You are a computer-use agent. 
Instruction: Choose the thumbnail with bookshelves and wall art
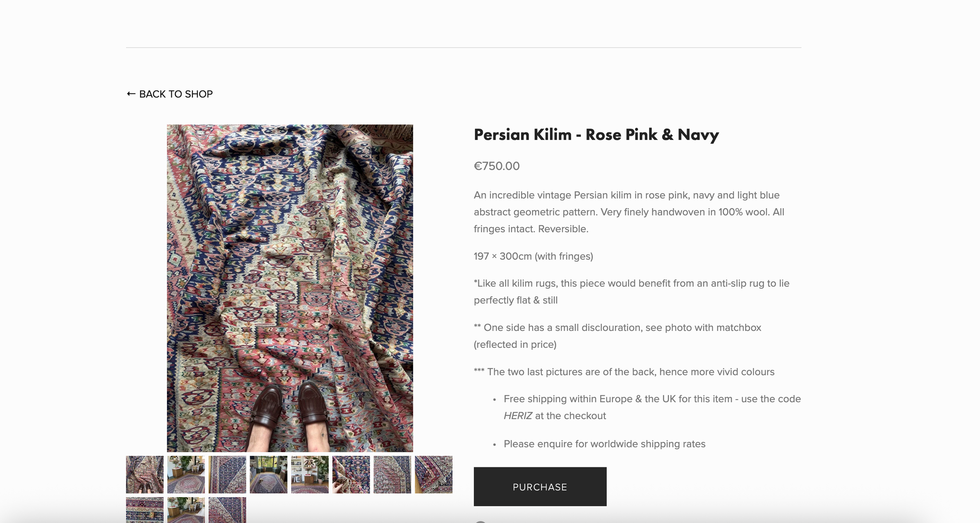point(310,474)
